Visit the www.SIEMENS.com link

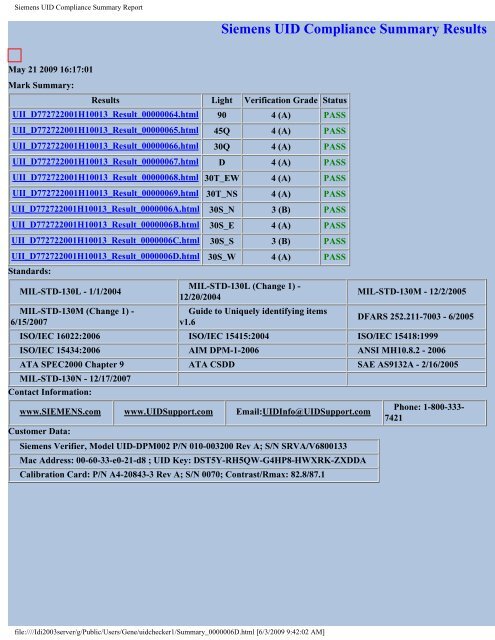[x=60, y=412]
